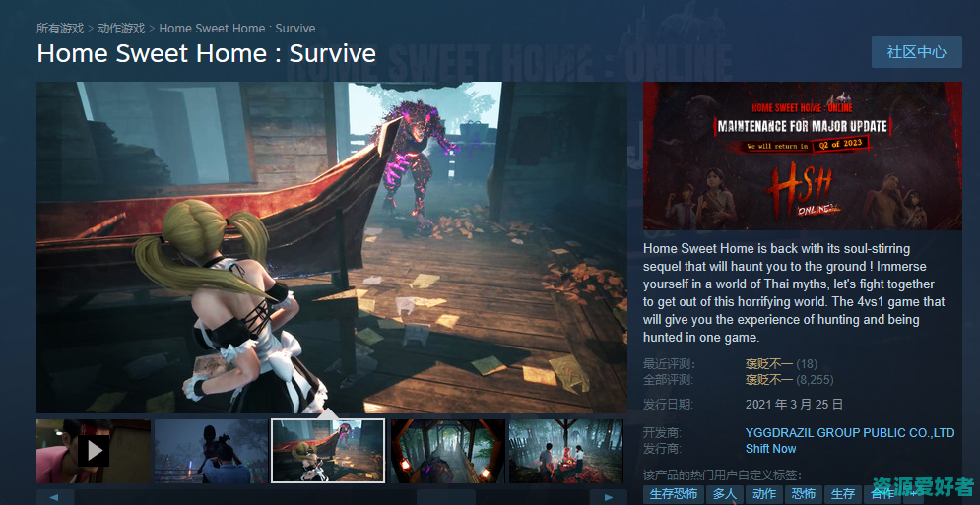Open the 社区中心 community hub button

(916, 52)
